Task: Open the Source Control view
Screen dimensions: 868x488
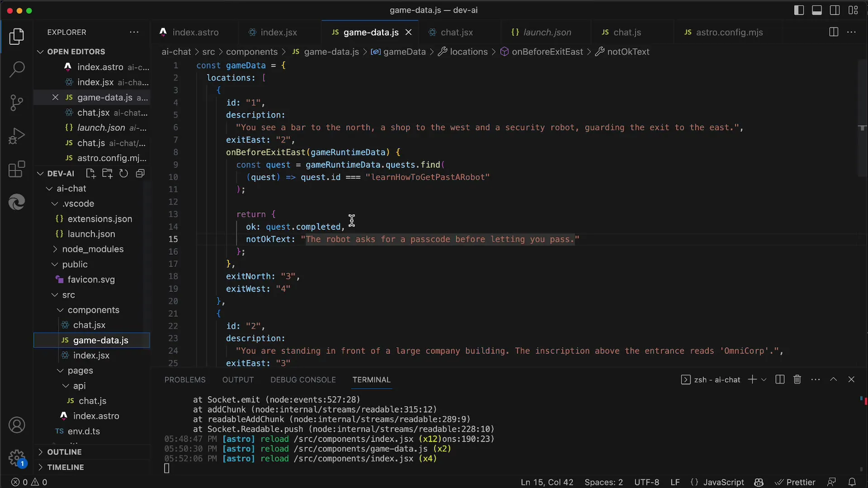Action: tap(17, 103)
